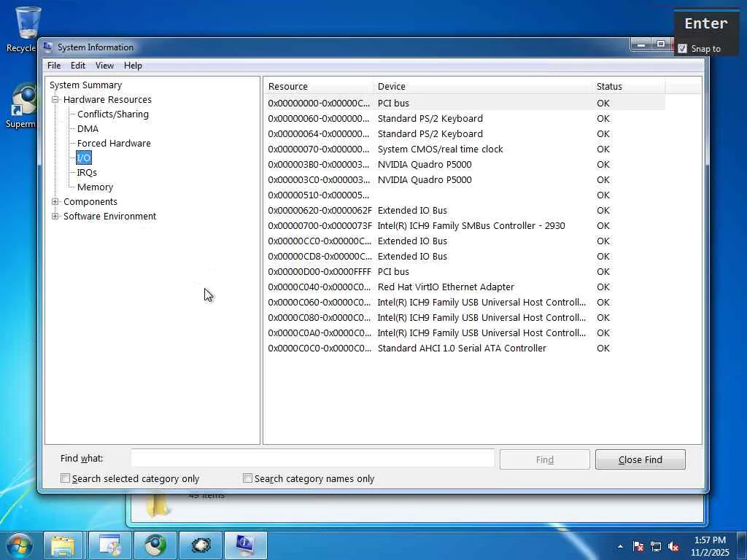Image resolution: width=747 pixels, height=560 pixels.
Task: Select System CMOS/real time clock row
Action: coord(465,149)
